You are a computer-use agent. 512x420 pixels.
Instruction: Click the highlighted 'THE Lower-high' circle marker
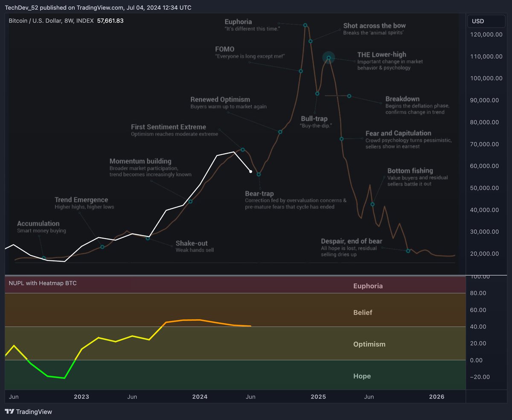click(x=329, y=57)
